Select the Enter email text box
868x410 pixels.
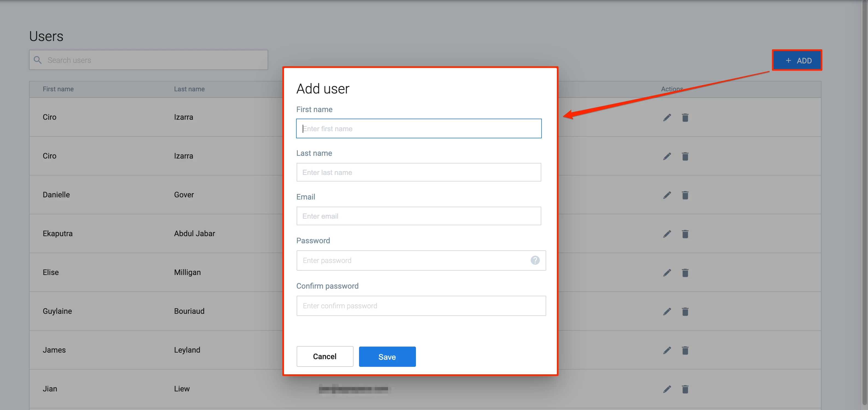tap(418, 216)
